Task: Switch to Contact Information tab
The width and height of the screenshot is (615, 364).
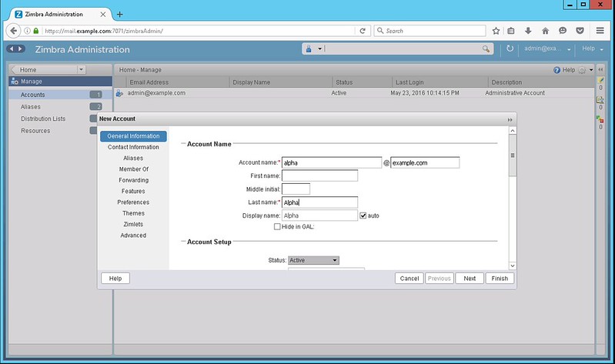Action: click(x=133, y=147)
